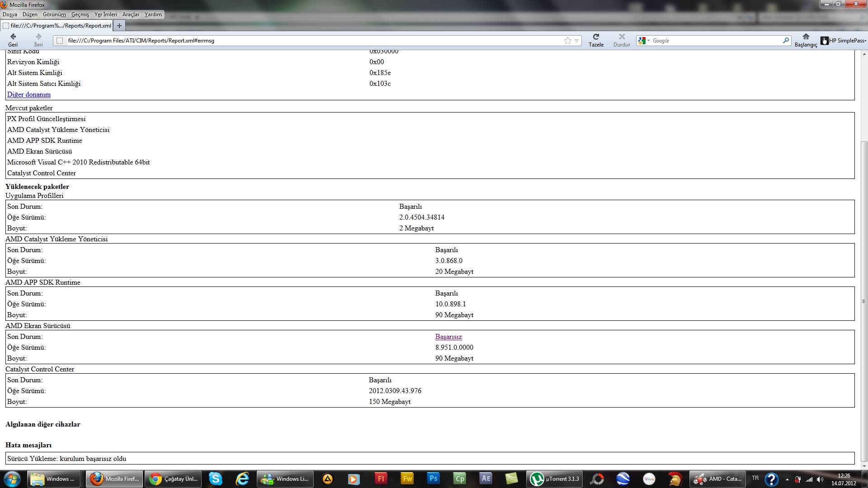The width and height of the screenshot is (868, 488).
Task: Select the Report.xml tab
Action: coord(57,26)
